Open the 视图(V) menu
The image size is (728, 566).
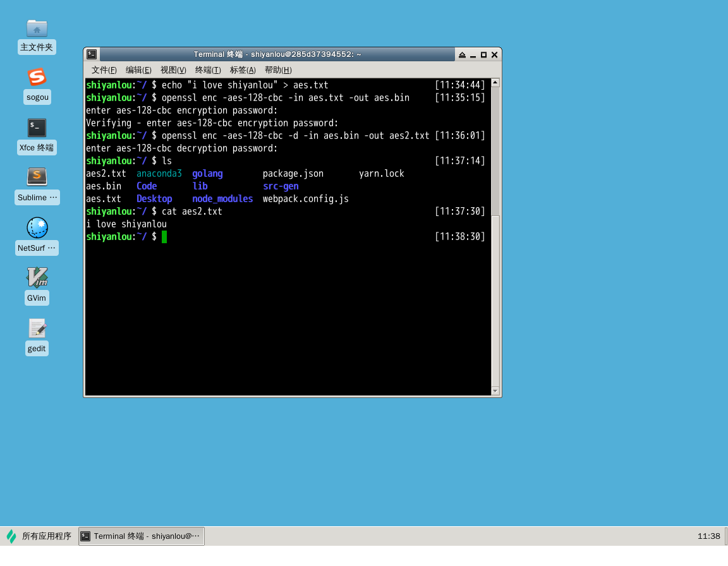[173, 70]
